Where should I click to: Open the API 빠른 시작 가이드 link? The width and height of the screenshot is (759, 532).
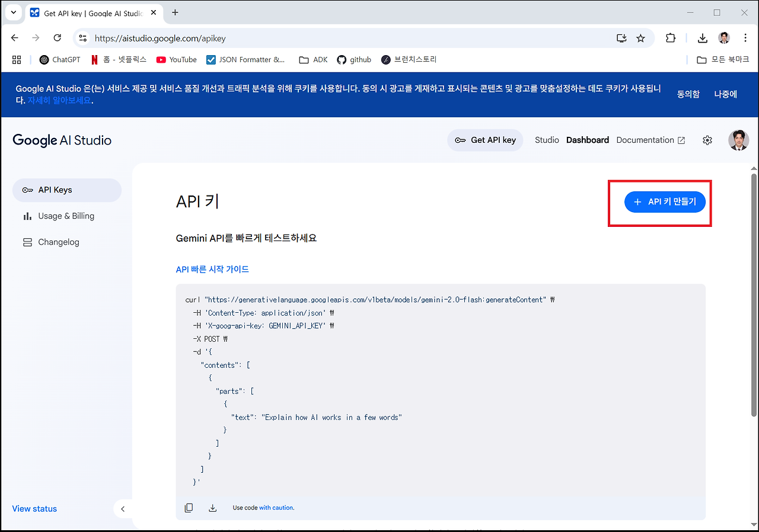(212, 270)
